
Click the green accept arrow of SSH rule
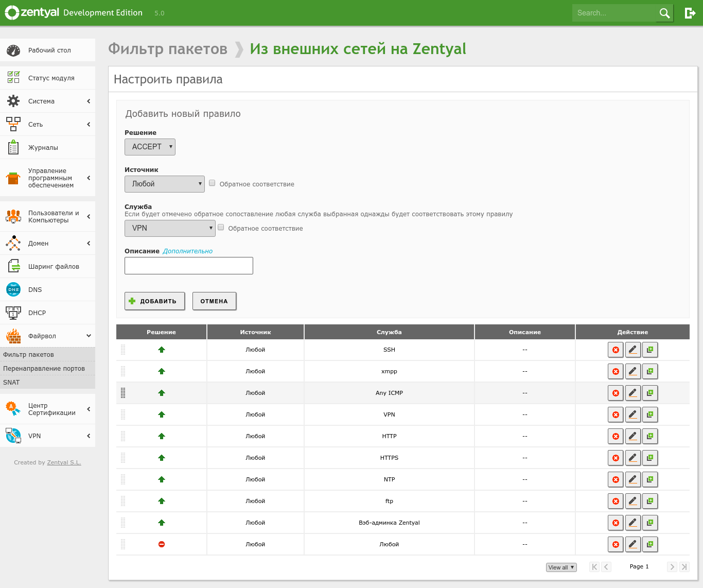click(x=162, y=350)
